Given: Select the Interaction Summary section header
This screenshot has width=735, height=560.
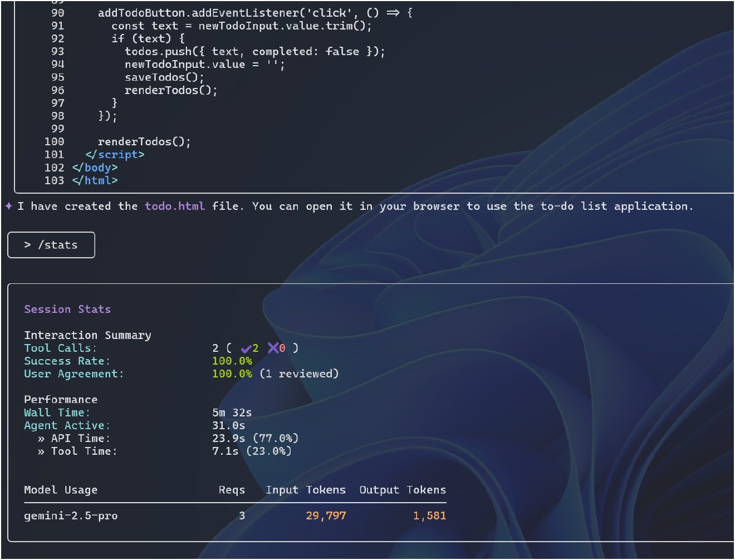Looking at the screenshot, I should pyautogui.click(x=87, y=335).
